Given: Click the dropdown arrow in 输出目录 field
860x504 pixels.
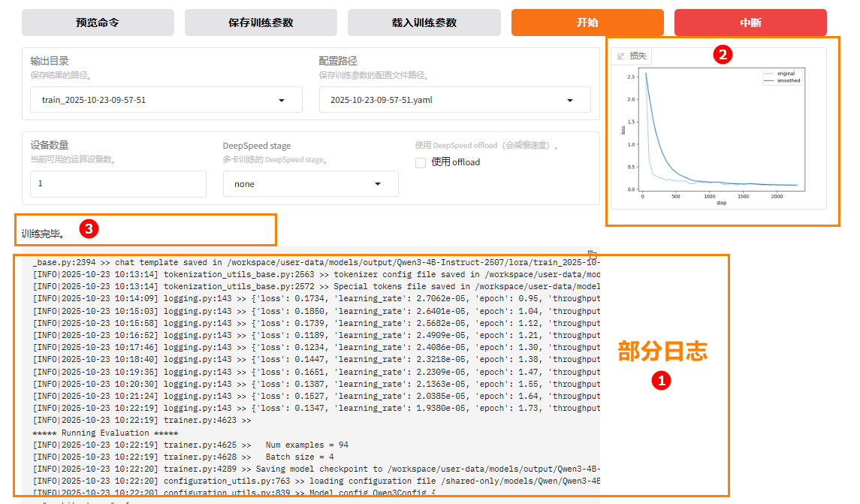Looking at the screenshot, I should (x=282, y=100).
